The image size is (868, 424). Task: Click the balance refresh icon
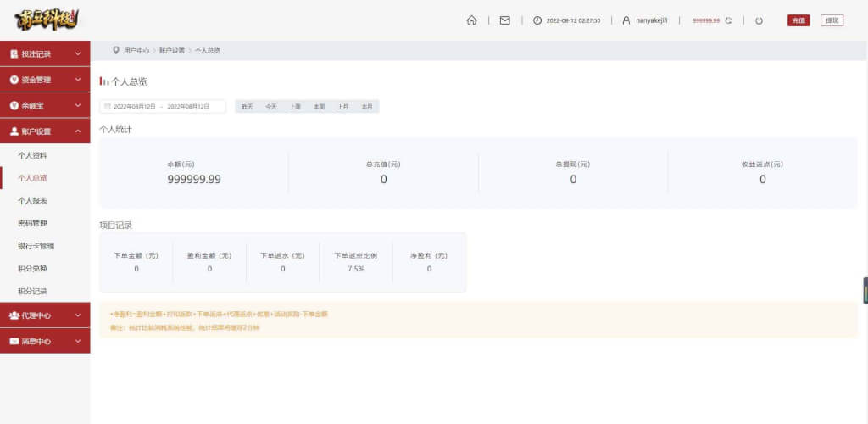click(728, 20)
